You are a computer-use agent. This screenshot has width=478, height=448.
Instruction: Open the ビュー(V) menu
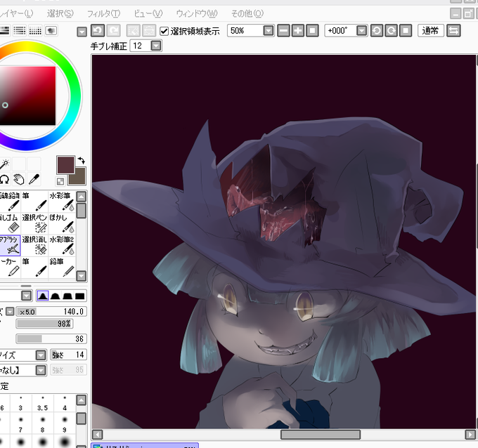[148, 14]
